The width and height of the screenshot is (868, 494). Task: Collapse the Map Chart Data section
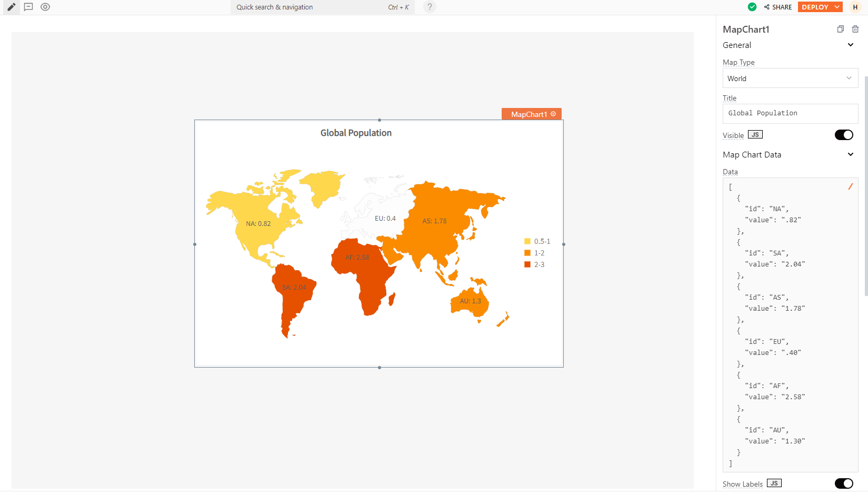pos(851,154)
